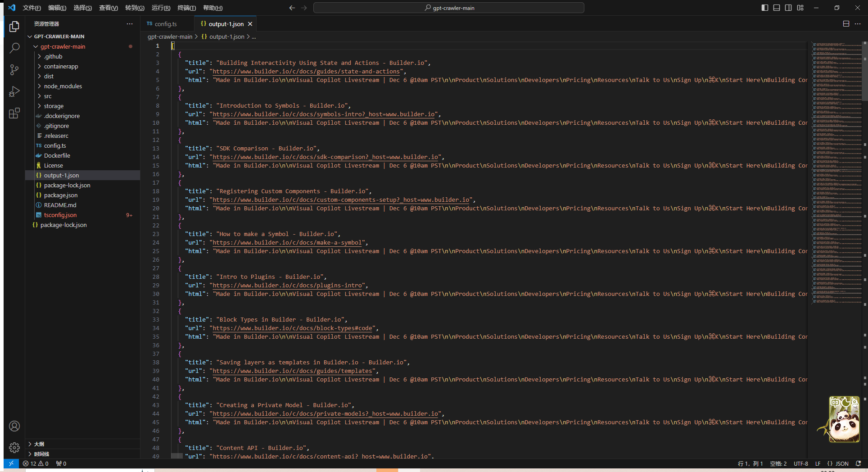The width and height of the screenshot is (868, 472).
Task: Open the 终端(T) menu
Action: click(186, 8)
